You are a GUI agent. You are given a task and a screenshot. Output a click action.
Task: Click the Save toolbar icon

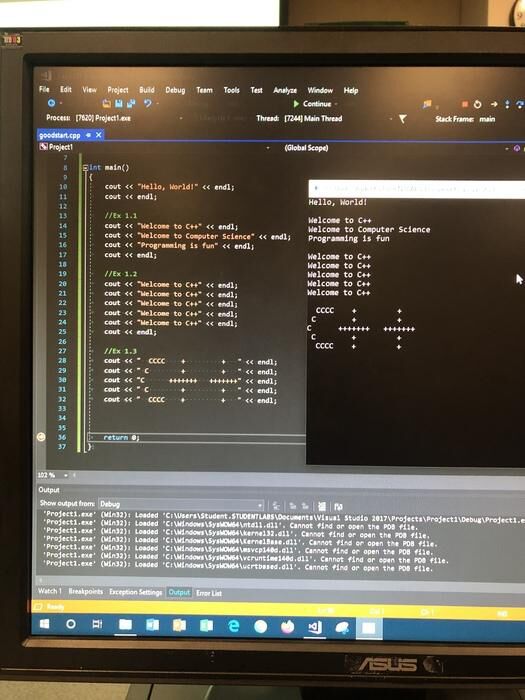coord(119,104)
